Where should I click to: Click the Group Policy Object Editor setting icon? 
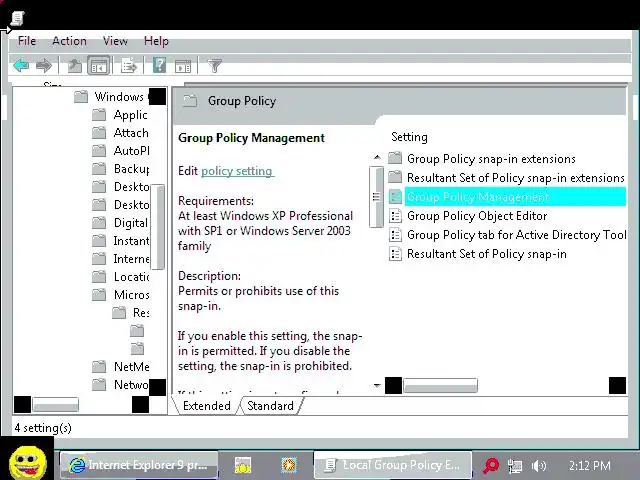[395, 216]
